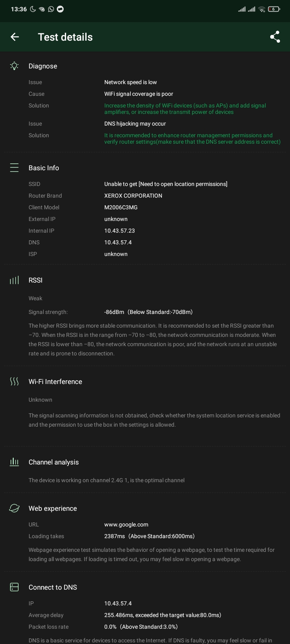
Task: Tap the Wi-Fi Interference waves icon
Action: 14,382
